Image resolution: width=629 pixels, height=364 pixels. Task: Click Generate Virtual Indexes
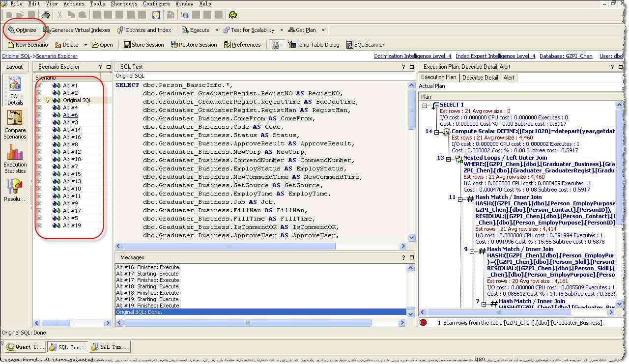click(x=76, y=30)
